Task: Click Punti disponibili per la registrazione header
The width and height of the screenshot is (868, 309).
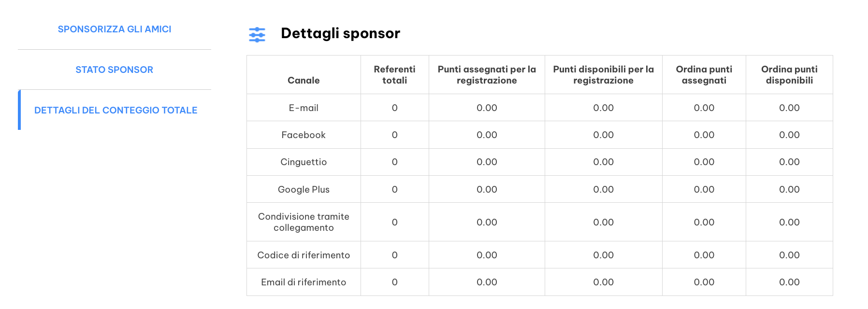Action: [x=604, y=75]
